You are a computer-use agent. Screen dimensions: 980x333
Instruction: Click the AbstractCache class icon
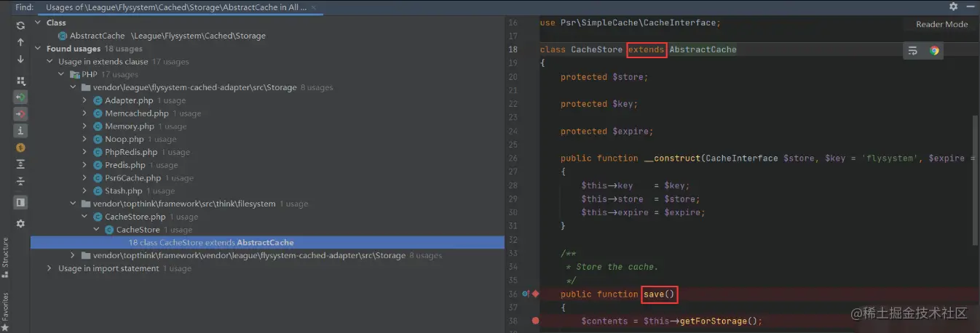63,36
